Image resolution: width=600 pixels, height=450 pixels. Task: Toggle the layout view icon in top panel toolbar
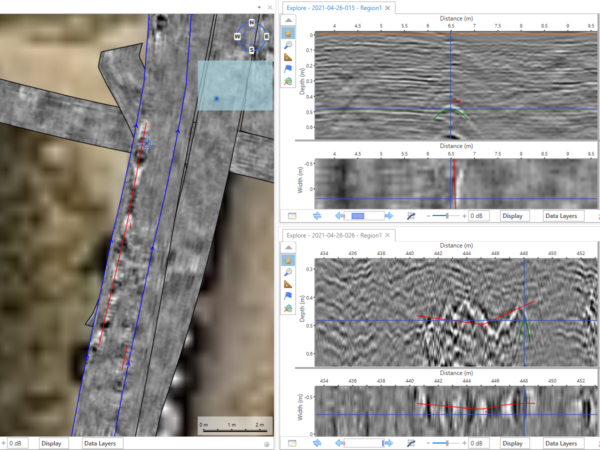tap(292, 216)
